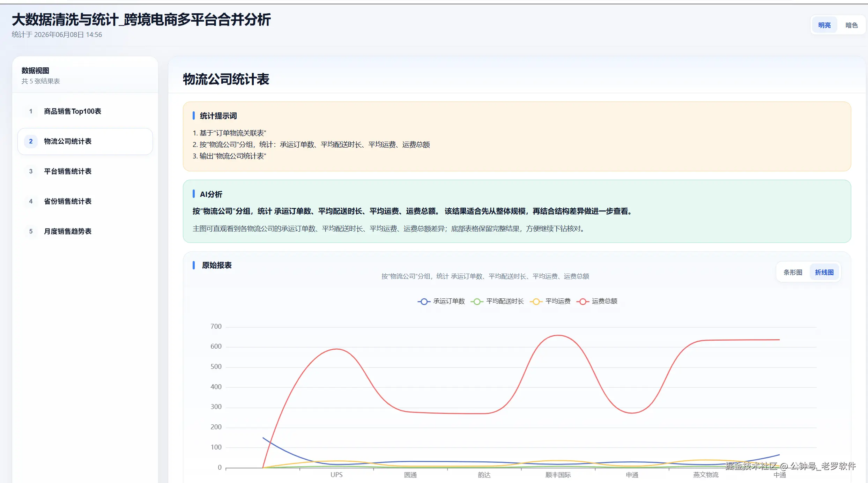868x483 pixels.
Task: Toggle the 平均运费 legend series
Action: [550, 301]
